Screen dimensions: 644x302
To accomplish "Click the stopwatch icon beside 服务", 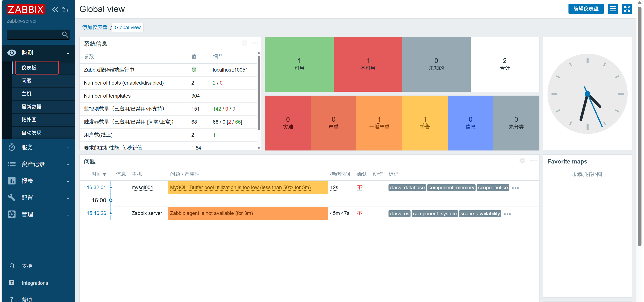I will 12,147.
